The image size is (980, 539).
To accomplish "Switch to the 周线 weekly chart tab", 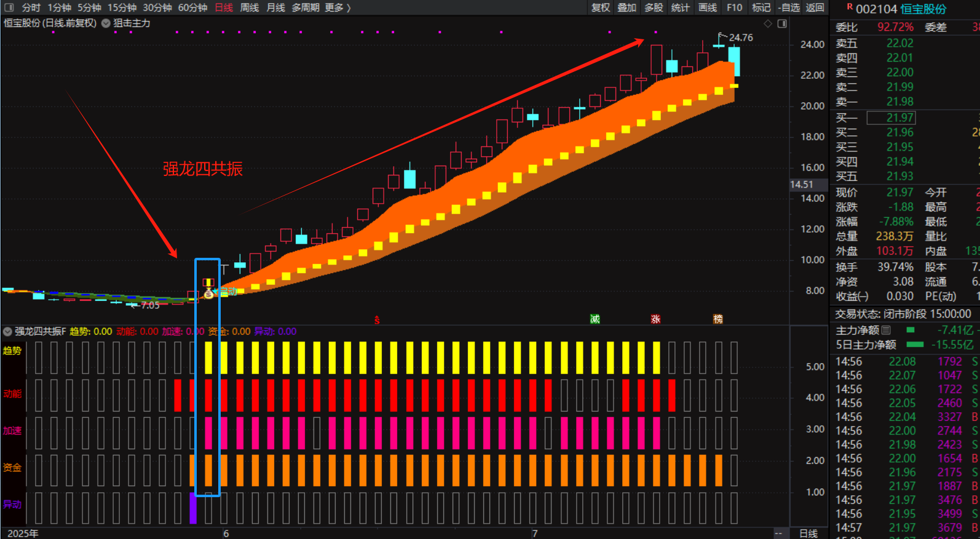I will tap(250, 7).
